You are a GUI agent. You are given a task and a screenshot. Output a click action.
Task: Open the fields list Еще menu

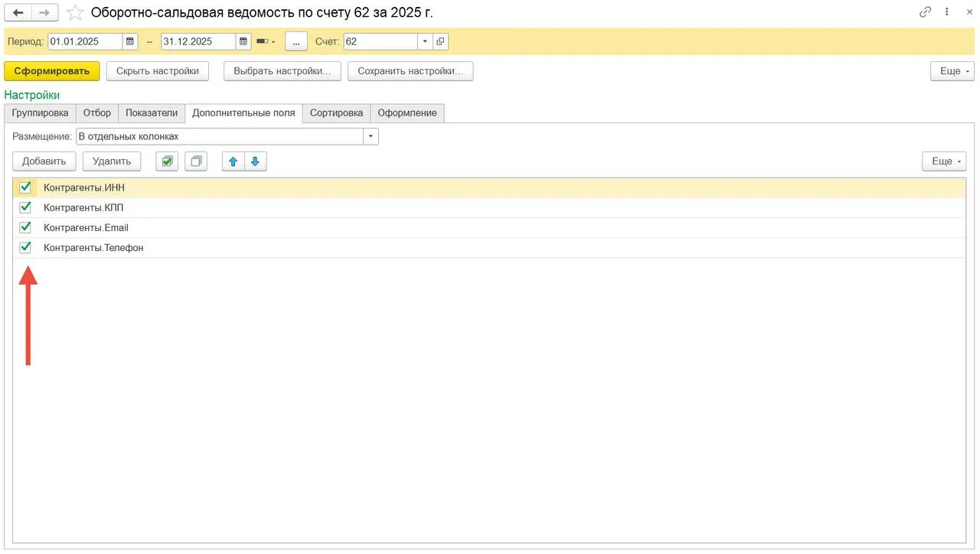[x=944, y=161]
